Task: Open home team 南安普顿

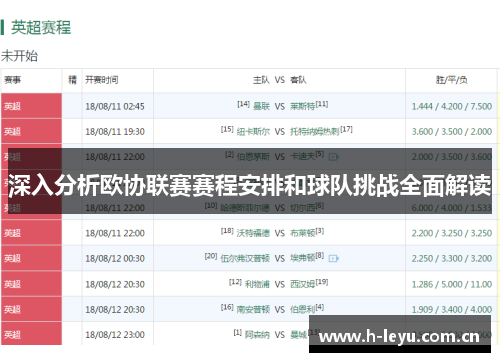Action: (253, 310)
